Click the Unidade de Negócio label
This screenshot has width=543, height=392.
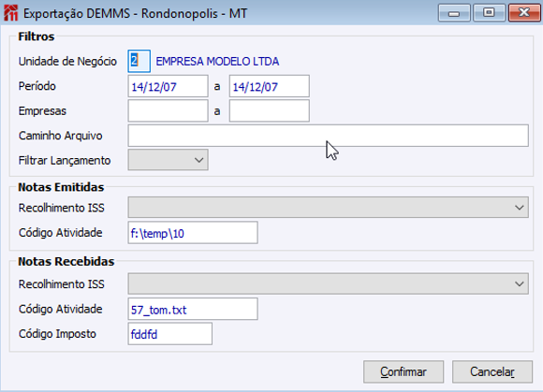[x=67, y=62]
